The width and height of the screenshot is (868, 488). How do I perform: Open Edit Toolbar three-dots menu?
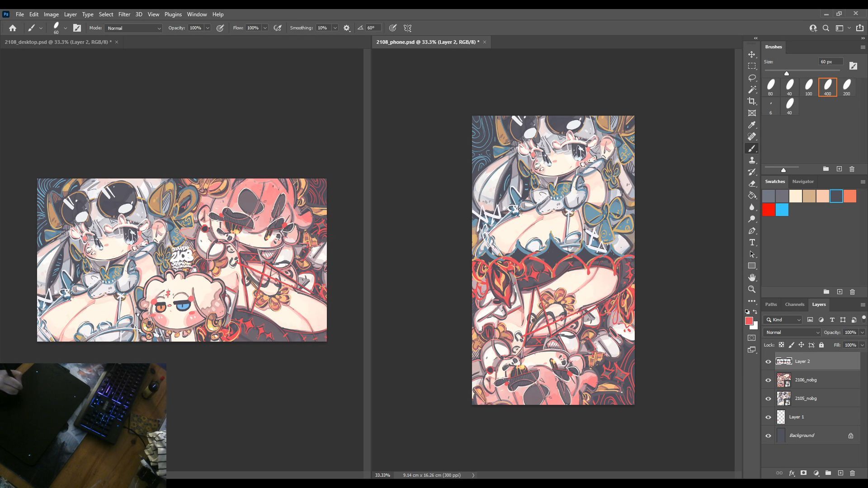pyautogui.click(x=752, y=301)
